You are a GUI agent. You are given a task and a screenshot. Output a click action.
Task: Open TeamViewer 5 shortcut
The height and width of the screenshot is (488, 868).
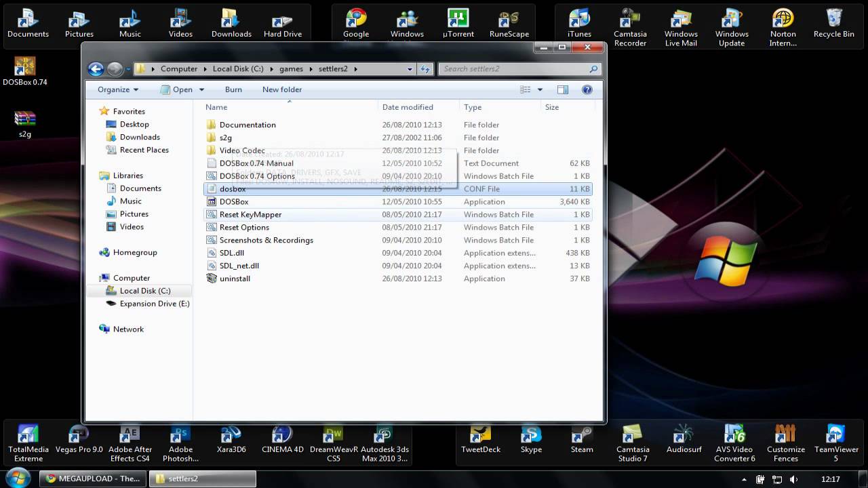[835, 443]
